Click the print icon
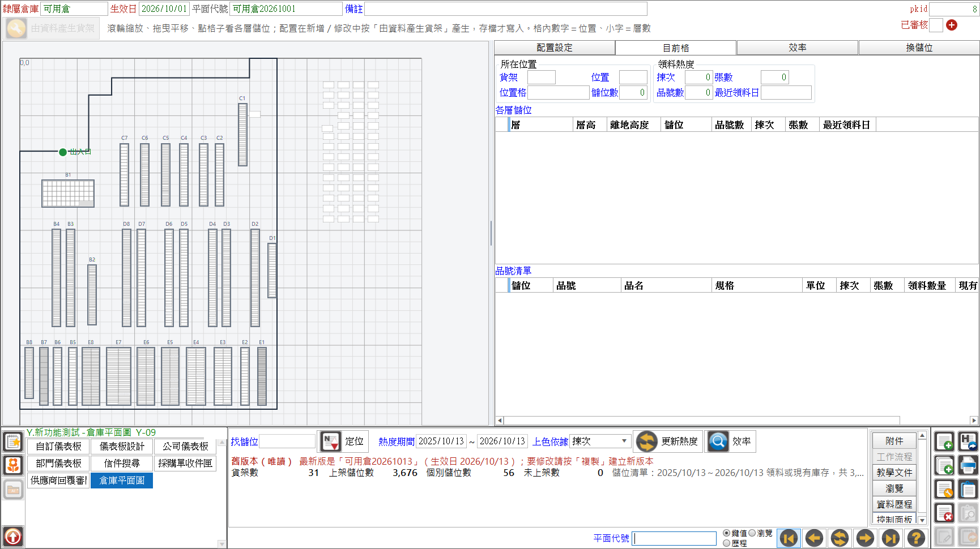 click(968, 465)
